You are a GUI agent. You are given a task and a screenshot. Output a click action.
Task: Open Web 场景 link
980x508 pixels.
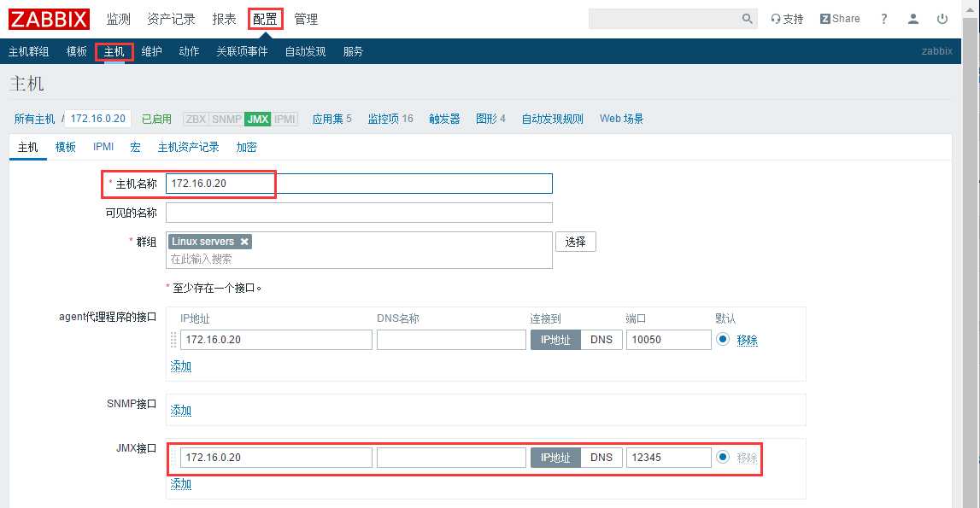click(x=621, y=119)
